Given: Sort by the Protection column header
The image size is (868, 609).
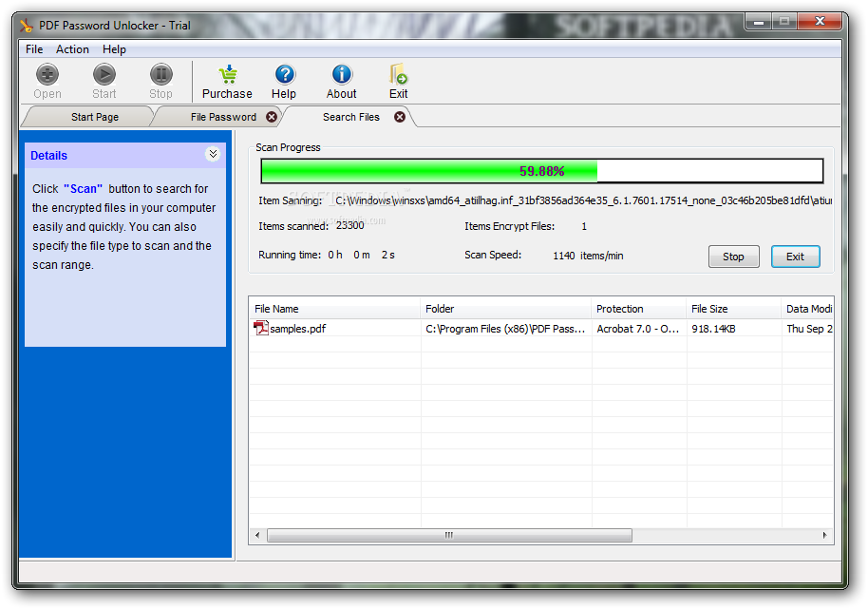Looking at the screenshot, I should pos(639,309).
